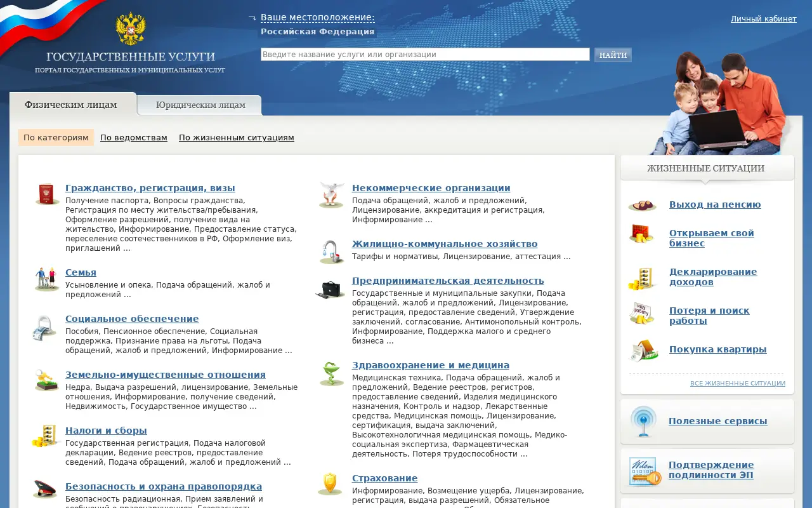The image size is (812, 508).
Task: Click the passport icon beside Гражданство, регистрация, визы
Action: [46, 194]
